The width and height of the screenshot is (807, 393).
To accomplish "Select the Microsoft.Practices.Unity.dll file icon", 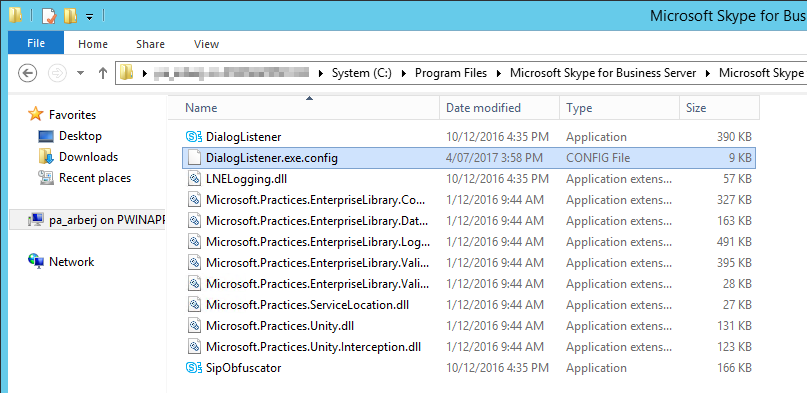I will (194, 326).
